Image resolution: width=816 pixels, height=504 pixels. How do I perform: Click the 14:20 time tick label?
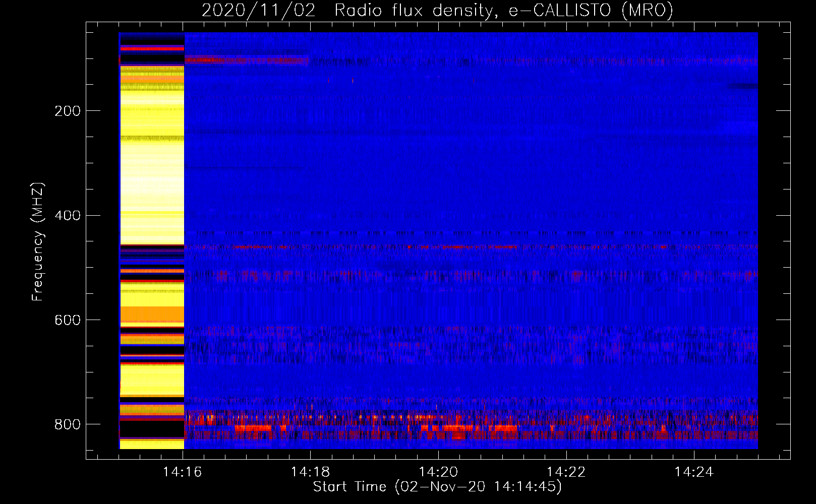pyautogui.click(x=439, y=472)
